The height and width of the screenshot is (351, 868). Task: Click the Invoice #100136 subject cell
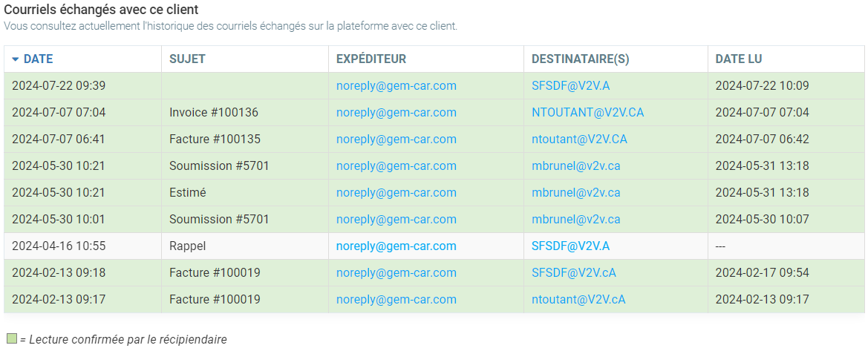213,113
